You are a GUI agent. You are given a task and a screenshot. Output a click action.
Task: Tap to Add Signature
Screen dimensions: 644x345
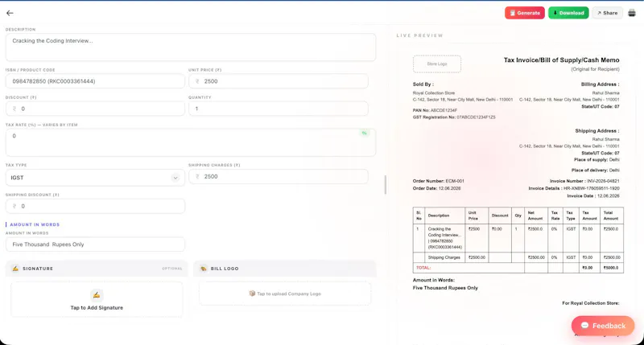tap(97, 299)
